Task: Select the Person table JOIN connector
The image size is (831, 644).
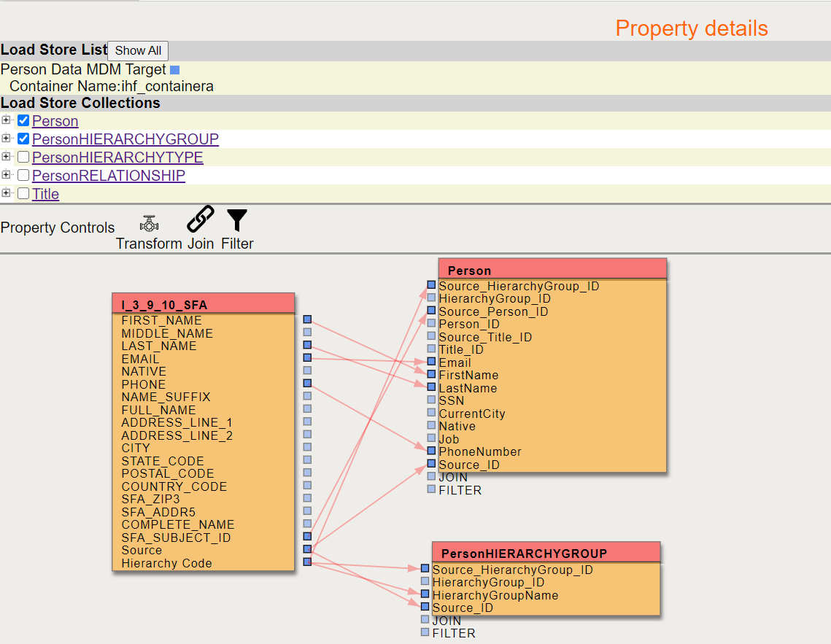Action: (431, 476)
